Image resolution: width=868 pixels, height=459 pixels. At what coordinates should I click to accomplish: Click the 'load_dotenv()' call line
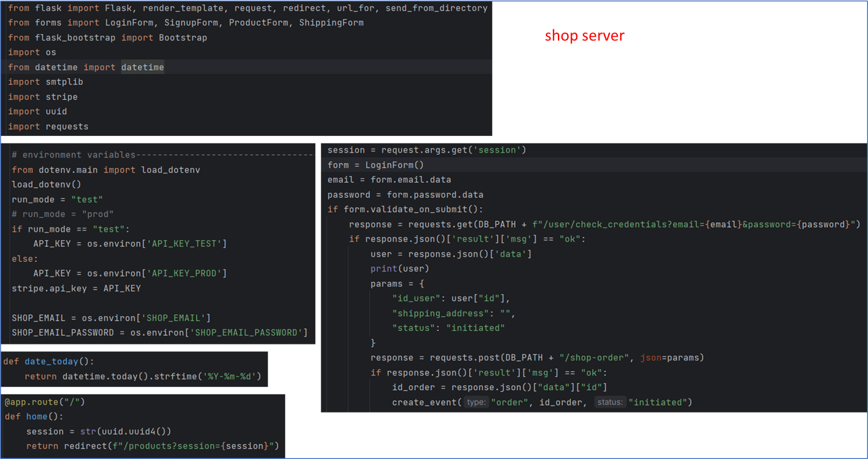(x=46, y=184)
